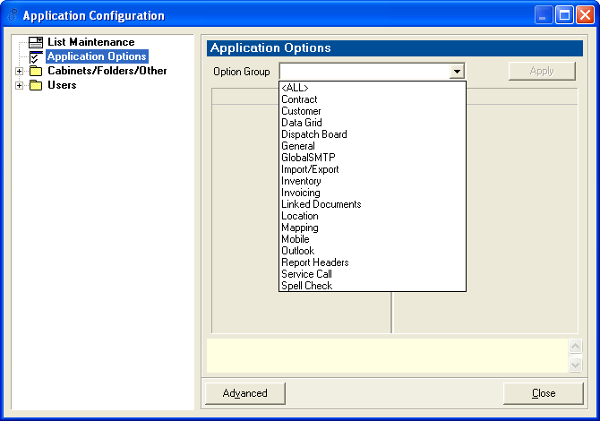Choose Contract option group
This screenshot has width=600, height=421.
(x=372, y=100)
